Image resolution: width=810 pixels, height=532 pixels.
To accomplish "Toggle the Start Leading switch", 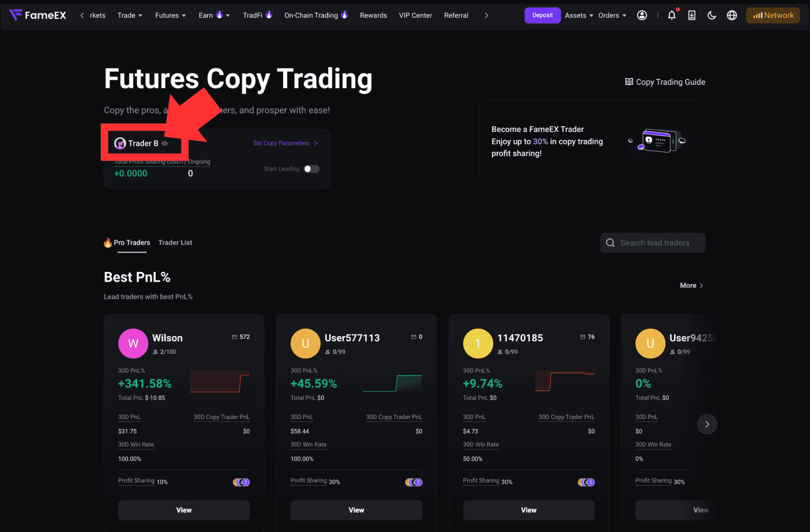I will click(311, 169).
